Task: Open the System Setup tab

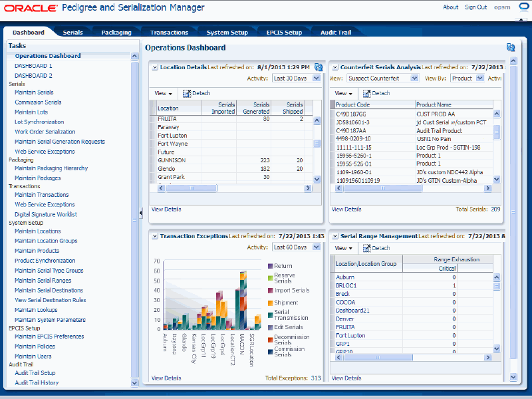Action: tap(227, 33)
